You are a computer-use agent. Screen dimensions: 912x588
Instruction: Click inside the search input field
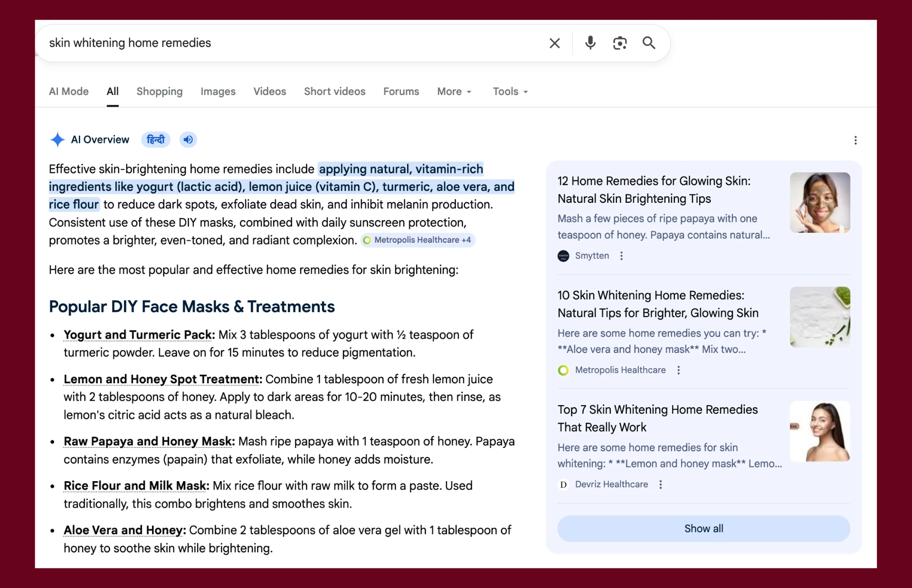(285, 43)
